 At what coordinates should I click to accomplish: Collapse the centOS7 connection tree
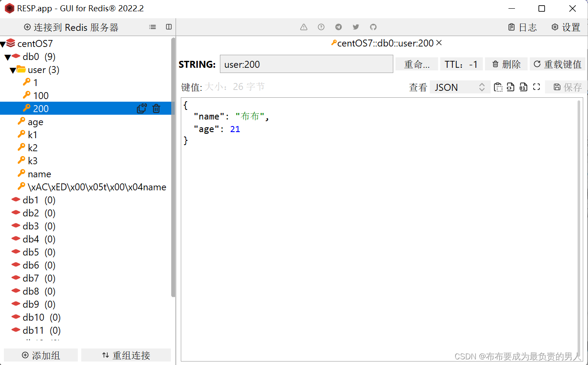click(3, 44)
